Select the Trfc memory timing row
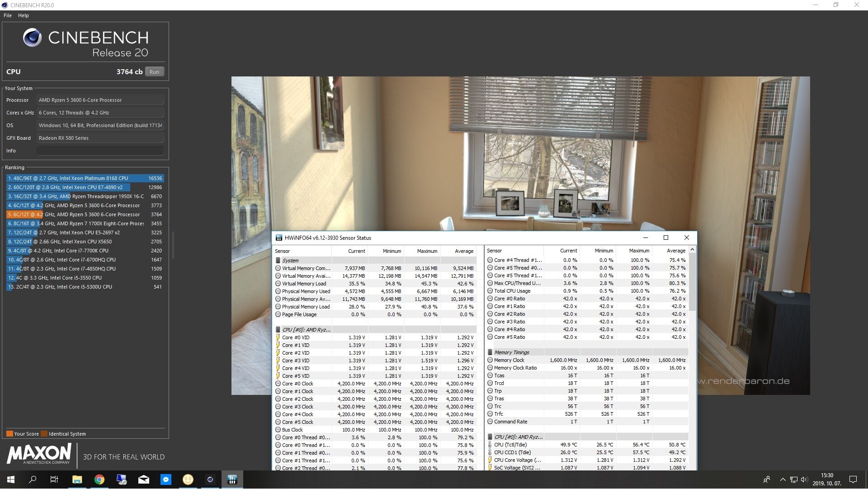Viewport: 868px width, 489px height. pyautogui.click(x=587, y=414)
